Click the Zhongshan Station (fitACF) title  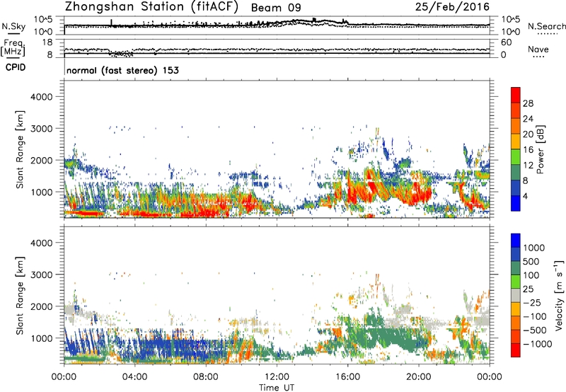(x=151, y=7)
